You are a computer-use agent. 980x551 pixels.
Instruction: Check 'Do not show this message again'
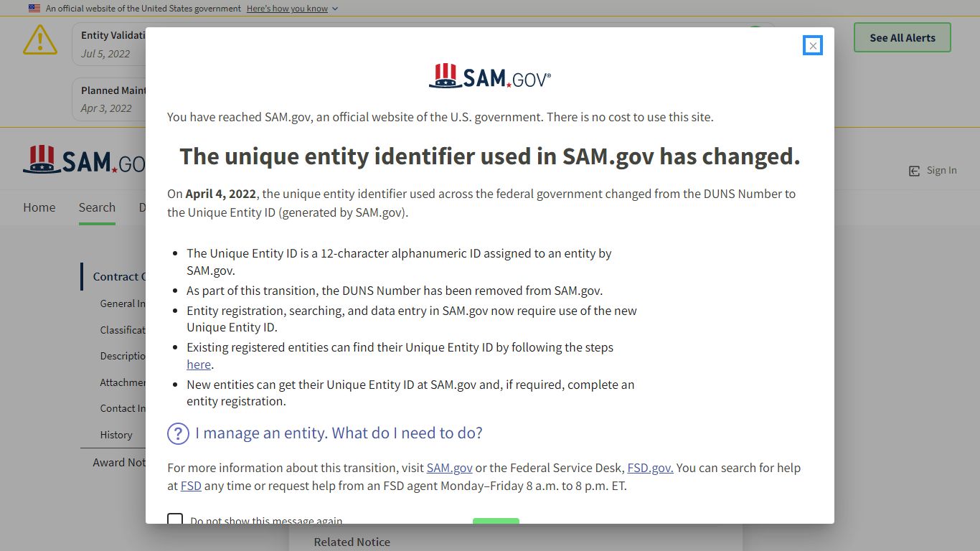point(175,519)
